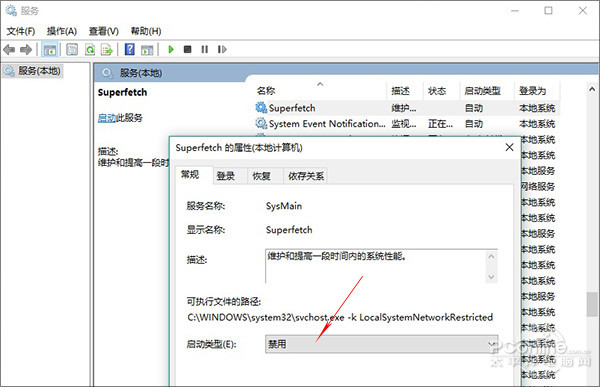Click the Back arrow toolbar icon

click(9, 49)
